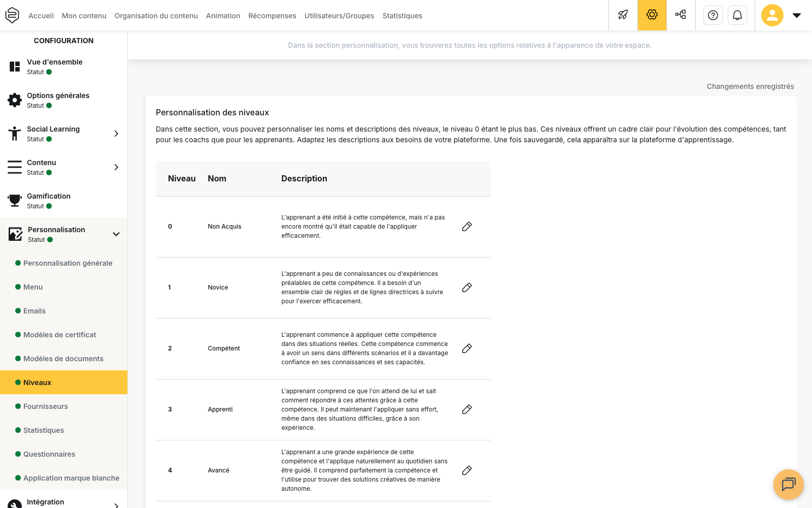Click the Gamification trophy icon

pyautogui.click(x=15, y=201)
